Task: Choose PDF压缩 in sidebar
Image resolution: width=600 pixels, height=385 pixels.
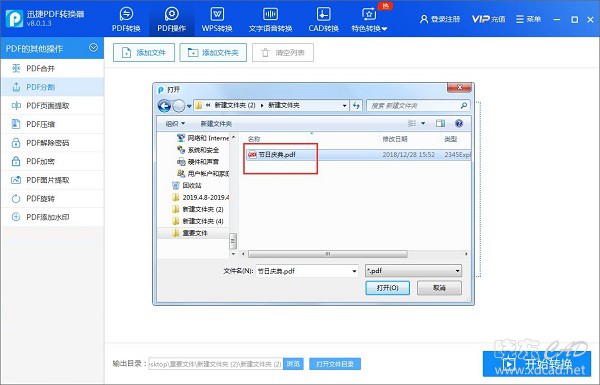Action: (52, 124)
